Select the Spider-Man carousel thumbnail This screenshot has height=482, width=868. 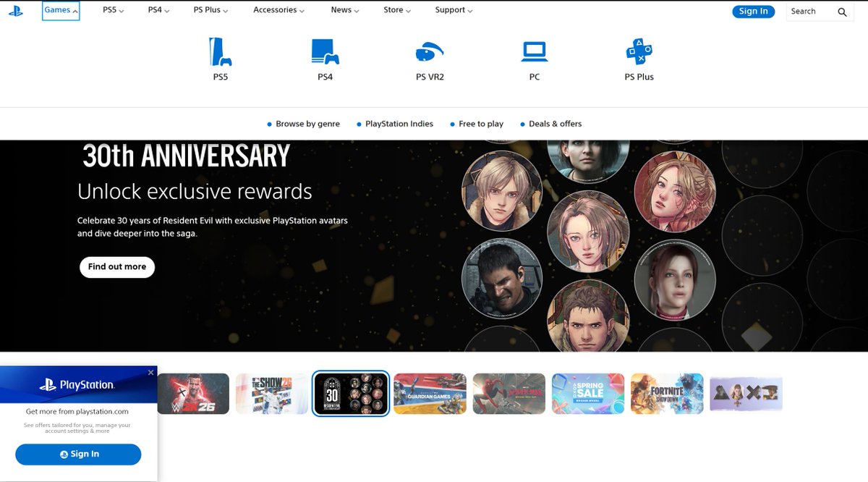tap(509, 394)
